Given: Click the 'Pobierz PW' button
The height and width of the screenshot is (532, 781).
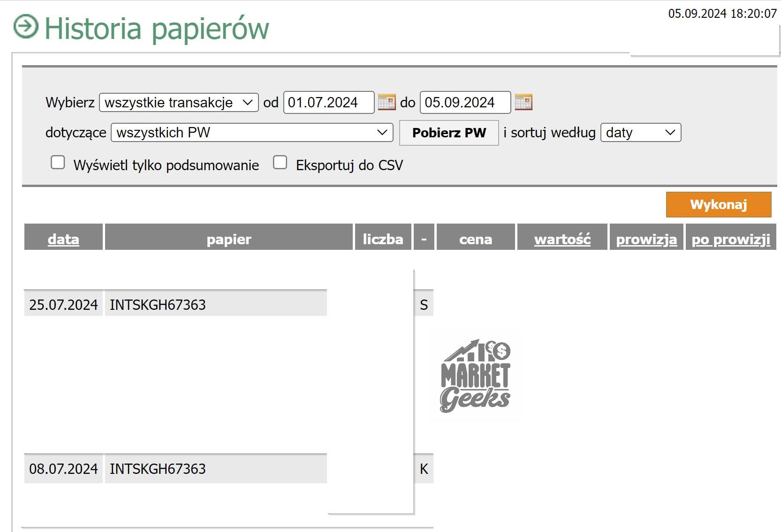Looking at the screenshot, I should tap(449, 133).
